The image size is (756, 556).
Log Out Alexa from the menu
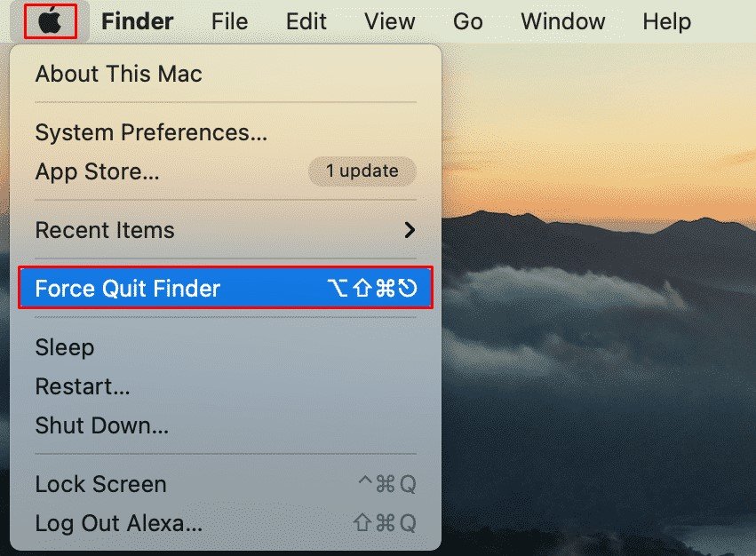[x=118, y=523]
